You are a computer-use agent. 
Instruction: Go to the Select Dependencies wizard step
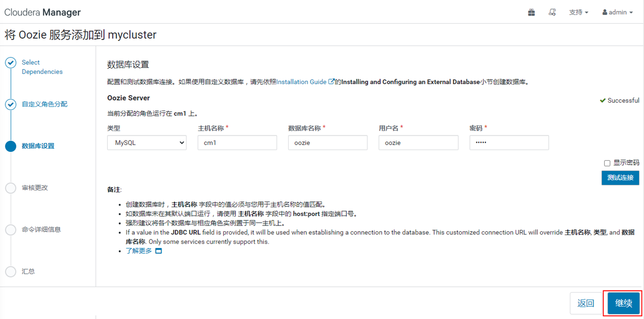pyautogui.click(x=42, y=67)
